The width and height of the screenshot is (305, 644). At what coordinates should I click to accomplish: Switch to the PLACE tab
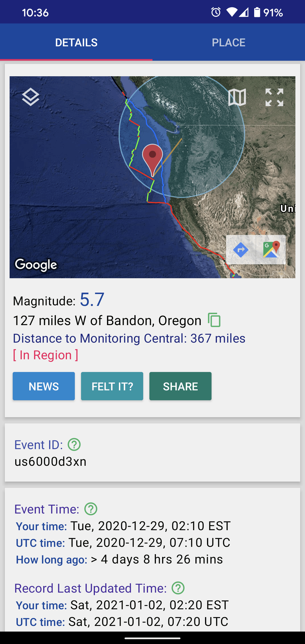[228, 42]
